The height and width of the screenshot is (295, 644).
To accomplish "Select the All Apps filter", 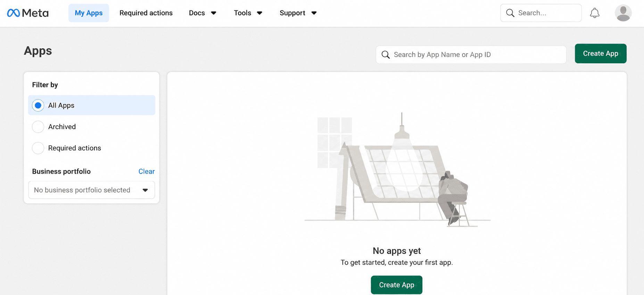I will pyautogui.click(x=92, y=105).
